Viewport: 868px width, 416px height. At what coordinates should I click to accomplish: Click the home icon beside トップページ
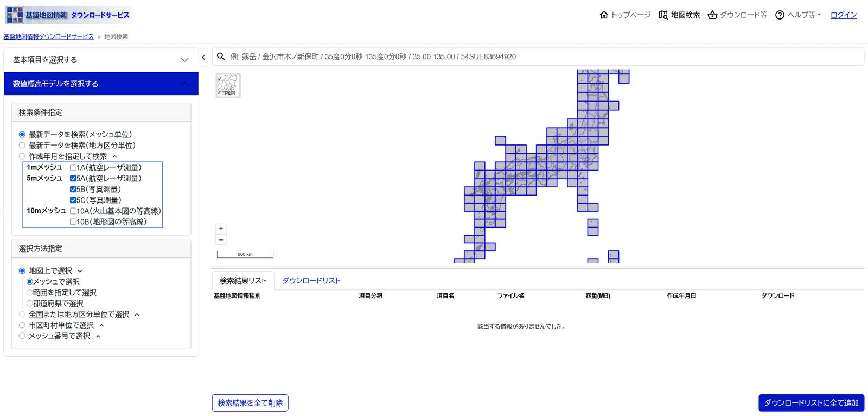(x=604, y=15)
